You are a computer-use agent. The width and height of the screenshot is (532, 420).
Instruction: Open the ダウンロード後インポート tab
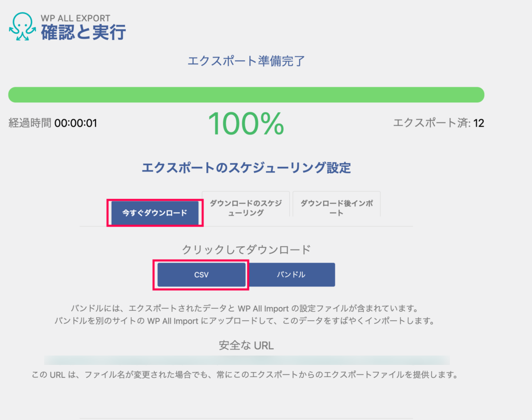pyautogui.click(x=336, y=208)
